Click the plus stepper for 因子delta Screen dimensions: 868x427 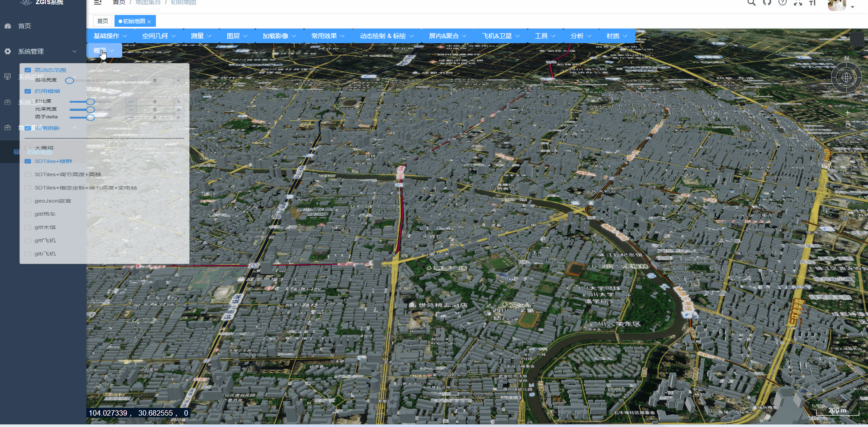point(179,117)
